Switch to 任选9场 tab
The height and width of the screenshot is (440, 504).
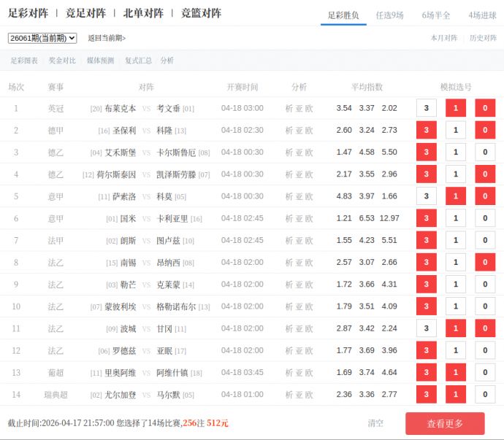[x=389, y=15]
